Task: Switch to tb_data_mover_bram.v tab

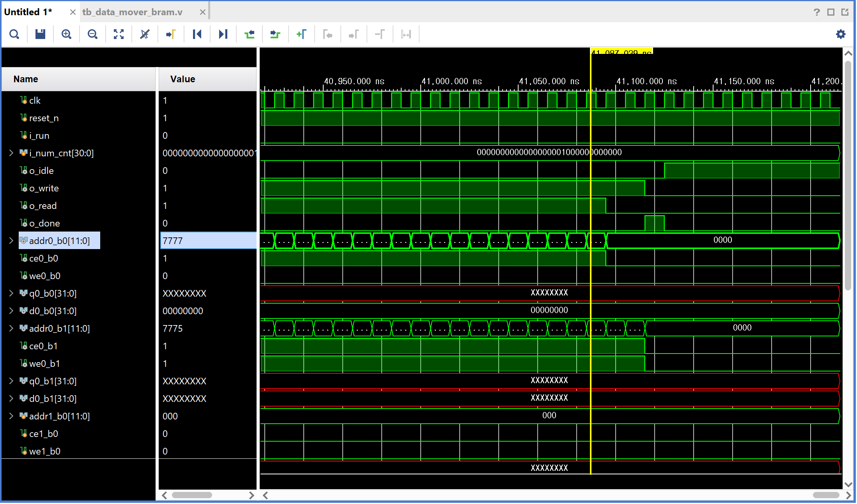Action: [x=132, y=12]
